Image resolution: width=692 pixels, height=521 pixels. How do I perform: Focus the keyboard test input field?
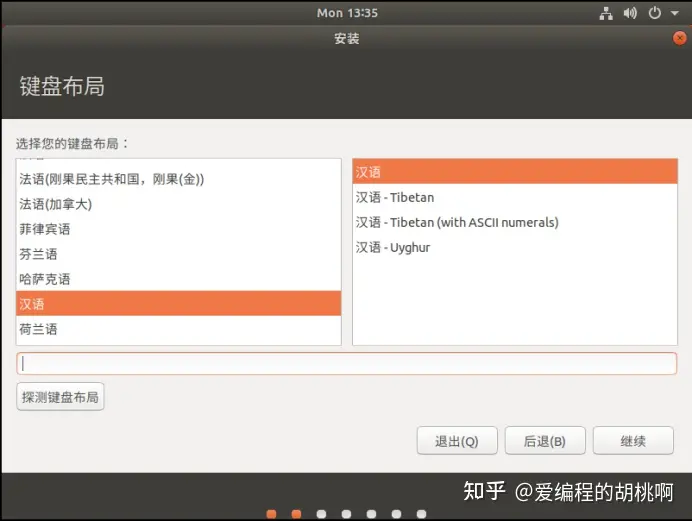tap(346, 364)
